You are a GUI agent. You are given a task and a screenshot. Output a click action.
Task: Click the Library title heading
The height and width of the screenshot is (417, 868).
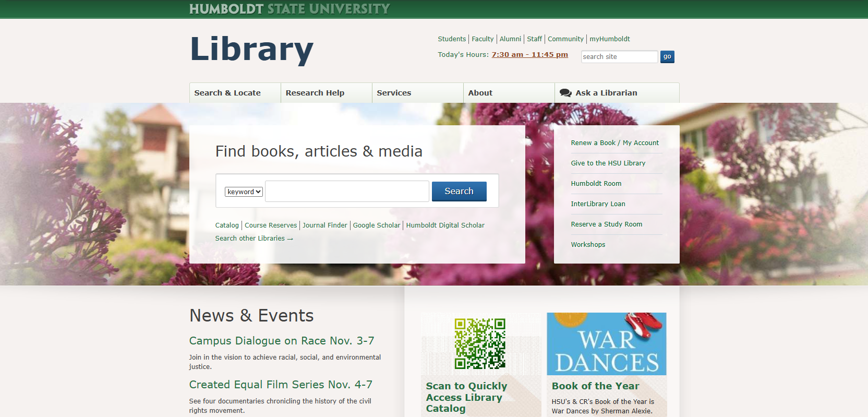click(251, 50)
